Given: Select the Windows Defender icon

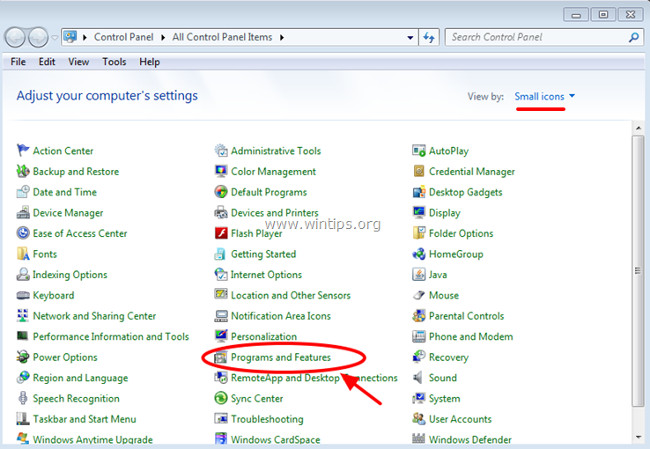Looking at the screenshot, I should pos(420,440).
